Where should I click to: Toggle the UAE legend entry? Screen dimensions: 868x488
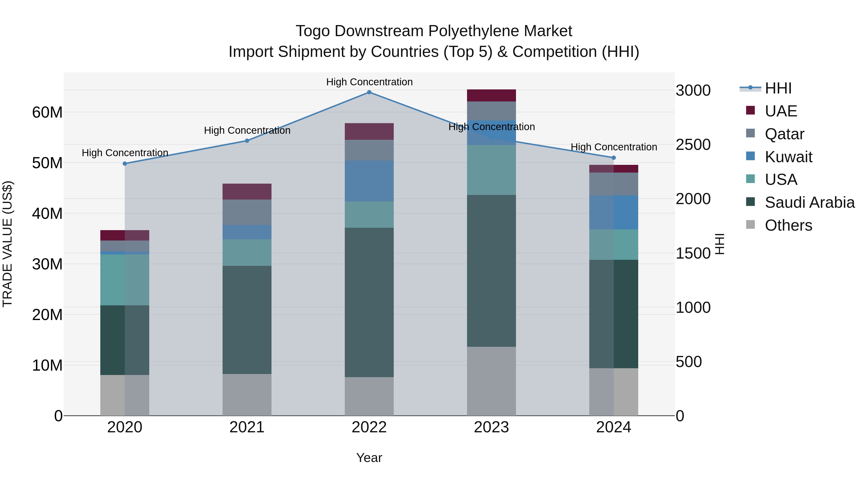click(771, 111)
